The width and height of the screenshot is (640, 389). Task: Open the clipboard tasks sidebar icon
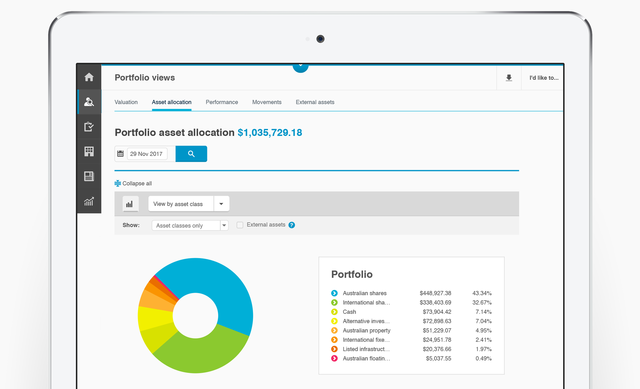(89, 127)
